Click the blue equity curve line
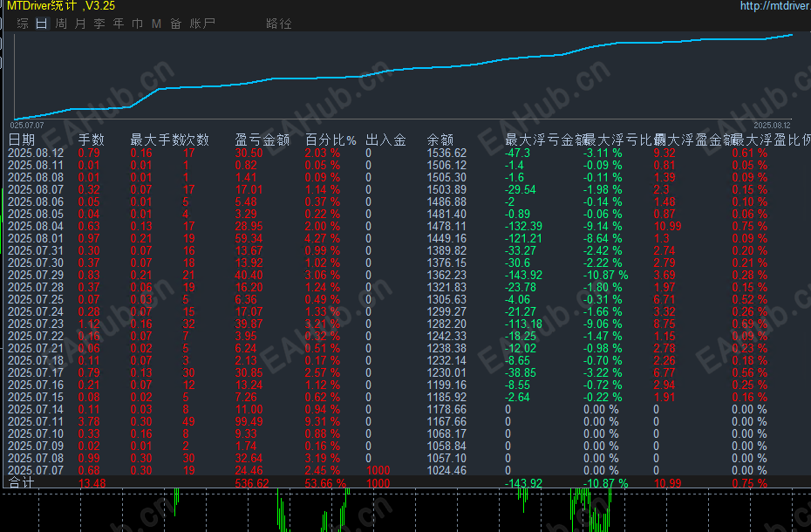This screenshot has width=811, height=532. 404,68
